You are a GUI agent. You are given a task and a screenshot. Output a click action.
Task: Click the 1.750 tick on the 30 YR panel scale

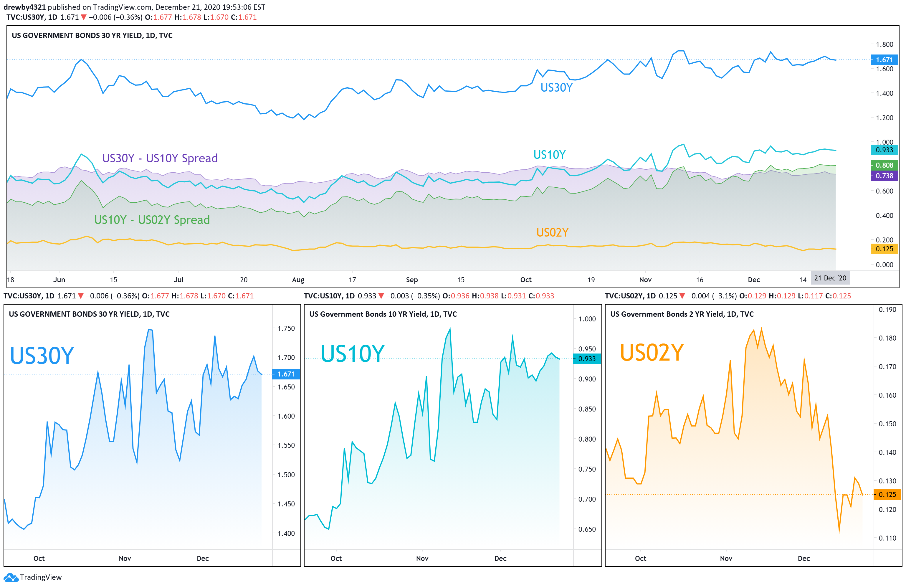[286, 328]
